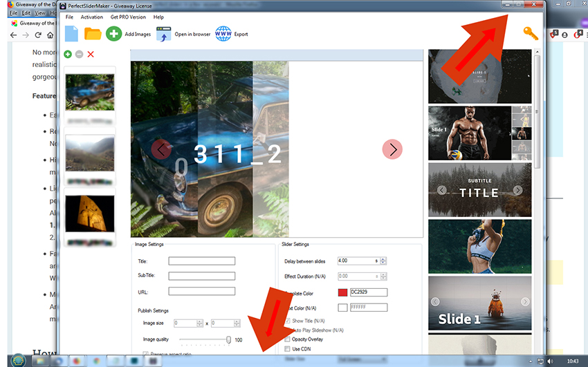Click the SubTitle input field
The height and width of the screenshot is (367, 588).
pos(202,276)
